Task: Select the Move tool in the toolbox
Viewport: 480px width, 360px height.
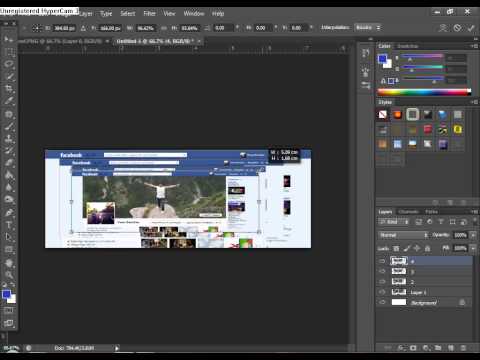Action: [x=8, y=39]
